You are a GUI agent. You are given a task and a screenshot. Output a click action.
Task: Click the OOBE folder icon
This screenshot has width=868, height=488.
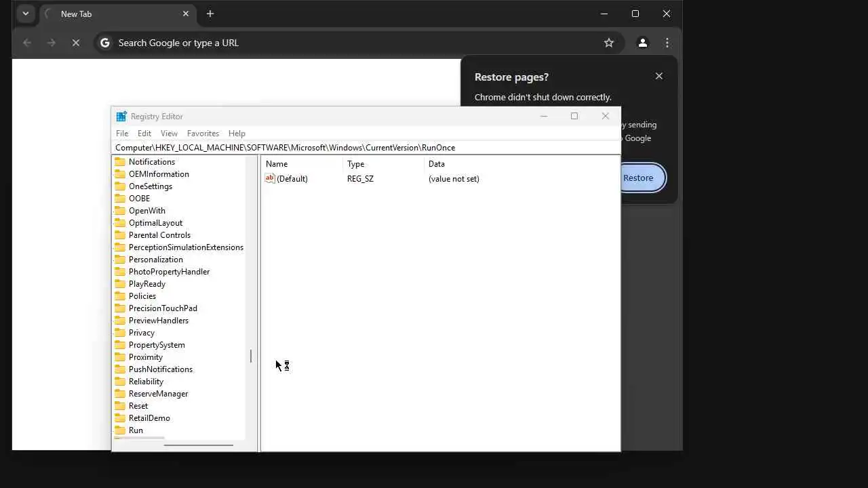[x=120, y=199]
